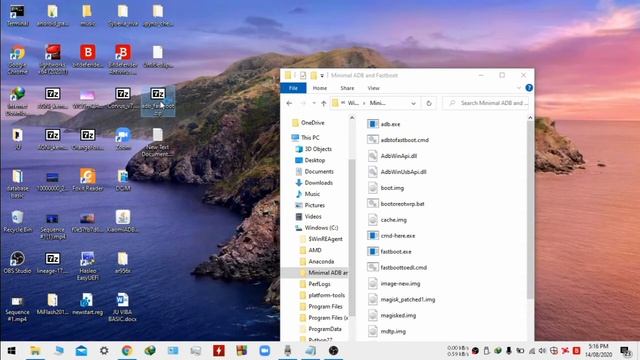Click address bar path breadcrumb Mini...
Image resolution: width=640 pixels, height=360 pixels.
377,103
